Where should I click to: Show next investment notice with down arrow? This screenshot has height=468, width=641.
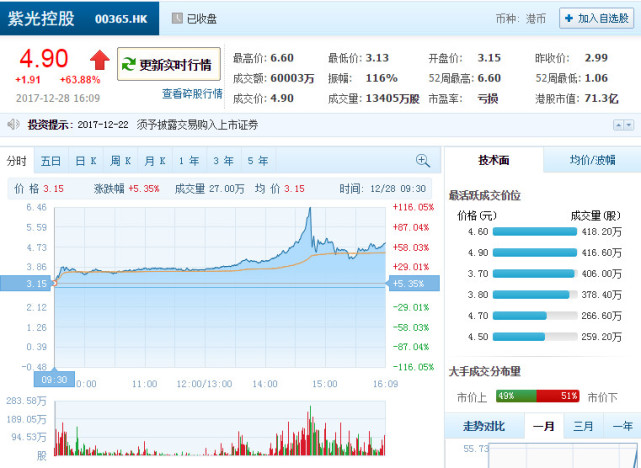click(629, 125)
